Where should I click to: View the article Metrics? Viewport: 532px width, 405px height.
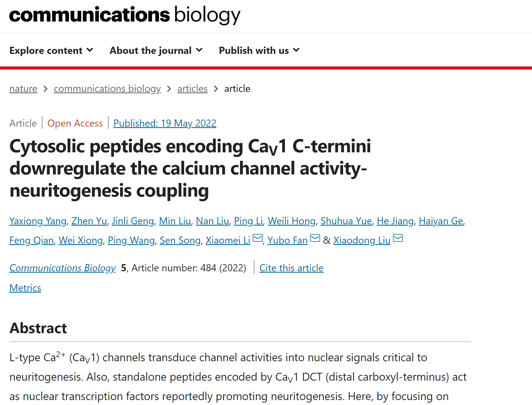pyautogui.click(x=25, y=288)
